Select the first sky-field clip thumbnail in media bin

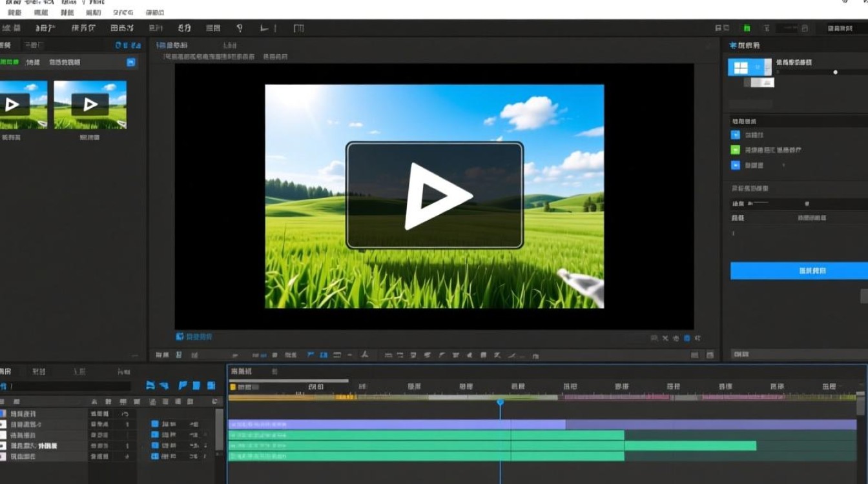pos(23,105)
